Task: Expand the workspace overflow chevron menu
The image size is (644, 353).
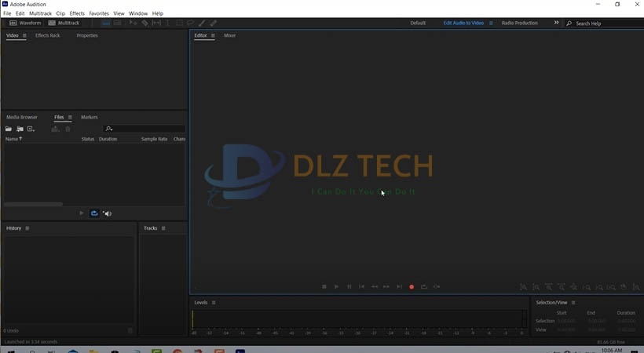Action: [x=556, y=24]
